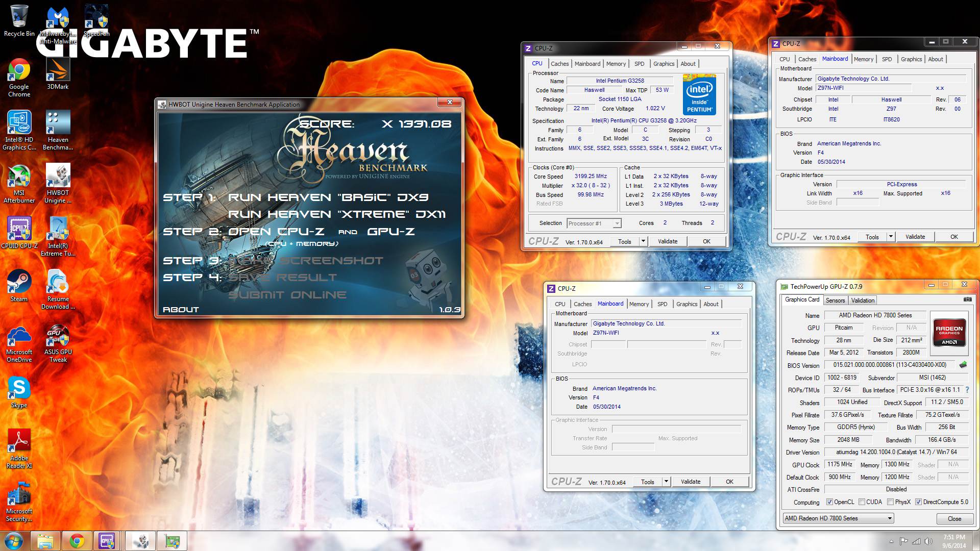Viewport: 980px width, 551px height.
Task: Show hidden system tray icons arrow
Action: coord(891,541)
